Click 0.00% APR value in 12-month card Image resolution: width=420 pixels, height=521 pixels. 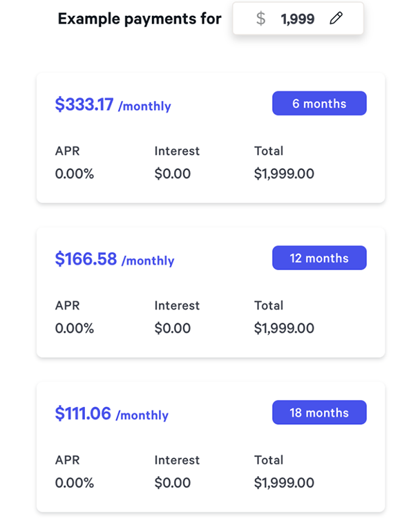(75, 328)
